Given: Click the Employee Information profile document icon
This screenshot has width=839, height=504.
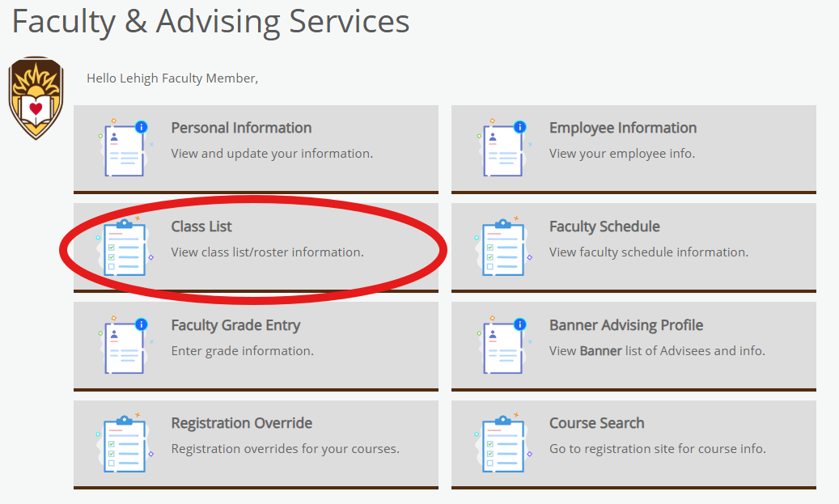Looking at the screenshot, I should point(504,148).
